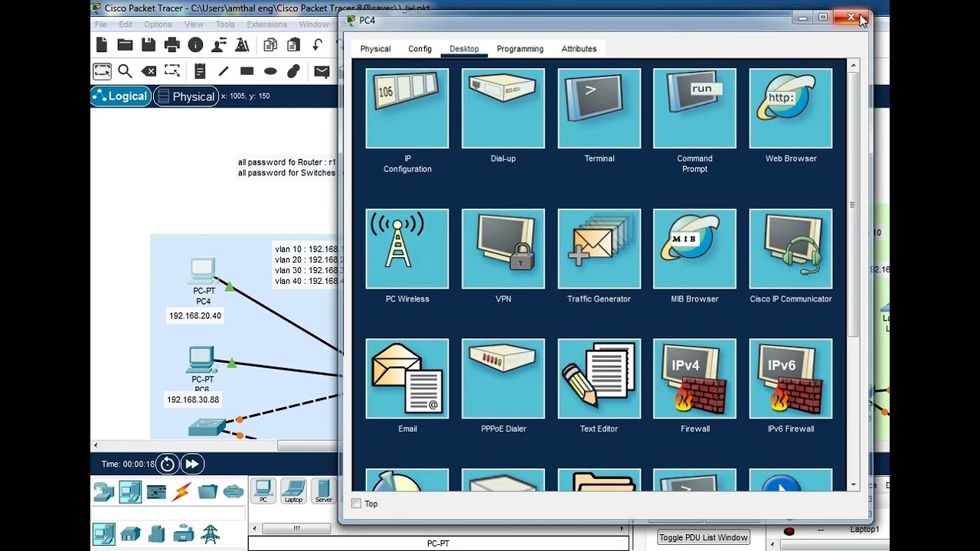Click New file icon in main toolbar
The height and width of the screenshot is (551, 980).
[102, 45]
